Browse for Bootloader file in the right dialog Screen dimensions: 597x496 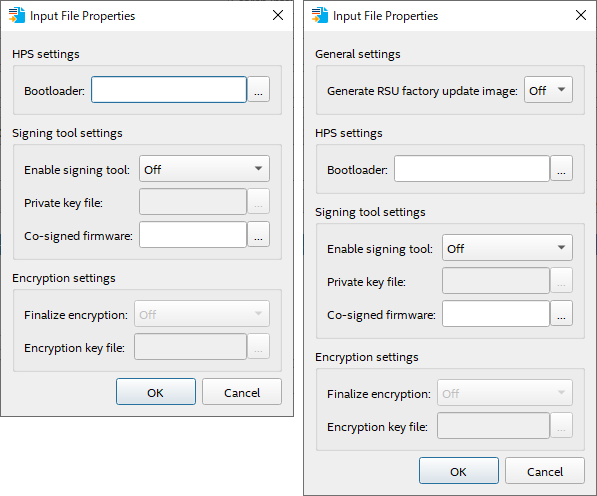[561, 168]
